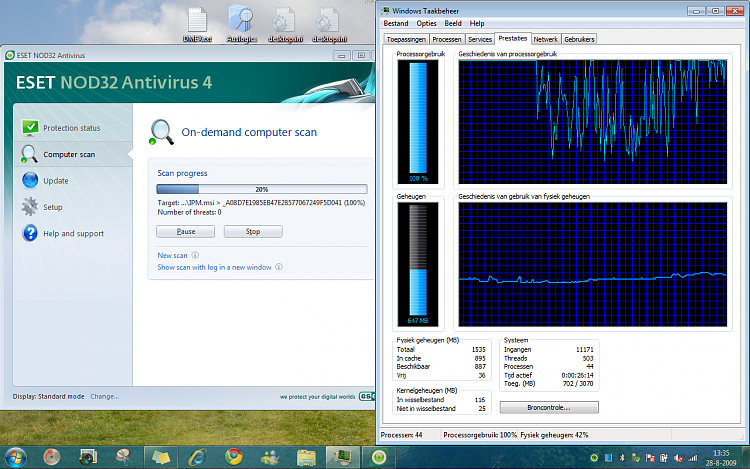The width and height of the screenshot is (750, 469).
Task: Stop the on-demand scan
Action: pyautogui.click(x=253, y=231)
